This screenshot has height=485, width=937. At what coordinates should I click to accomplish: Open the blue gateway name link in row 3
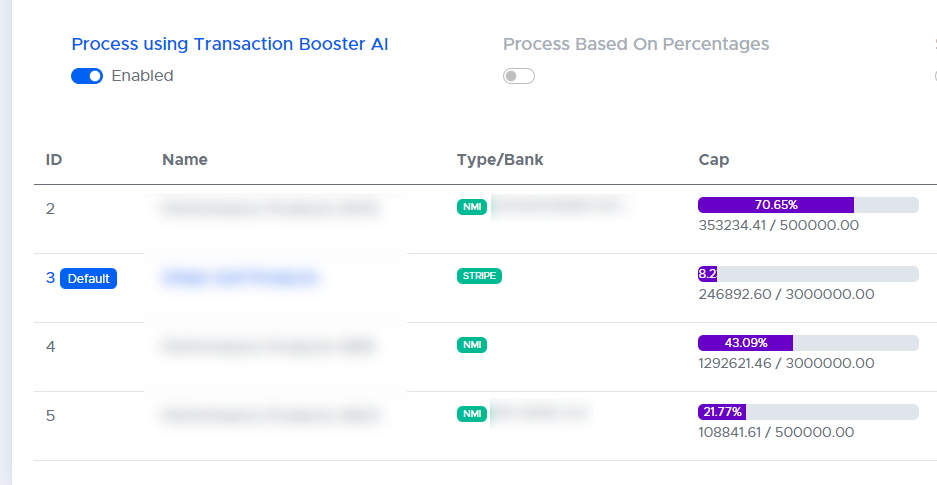pos(240,277)
